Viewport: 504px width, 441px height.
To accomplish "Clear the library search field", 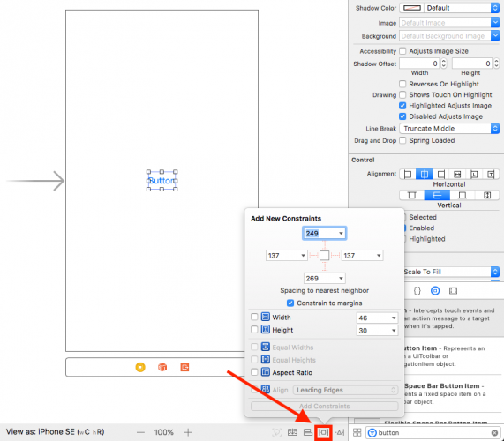I will click(x=494, y=433).
